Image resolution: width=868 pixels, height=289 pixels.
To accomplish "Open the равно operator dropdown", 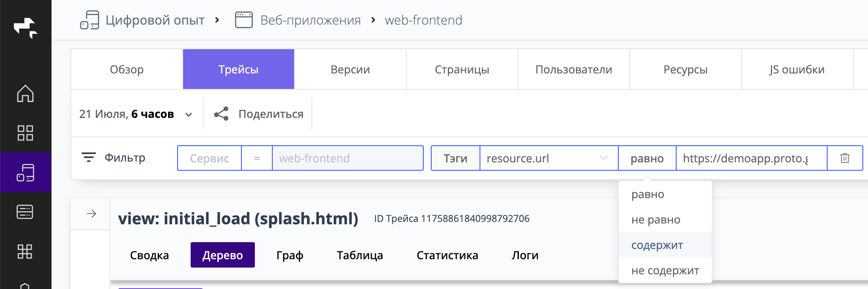I will [647, 158].
